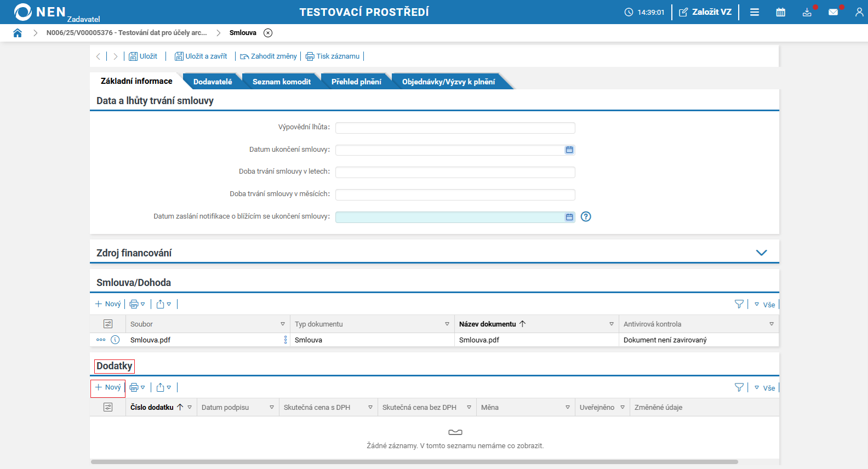Image resolution: width=868 pixels, height=469 pixels.
Task: Switch to the Přehled plnění tab
Action: coord(356,82)
